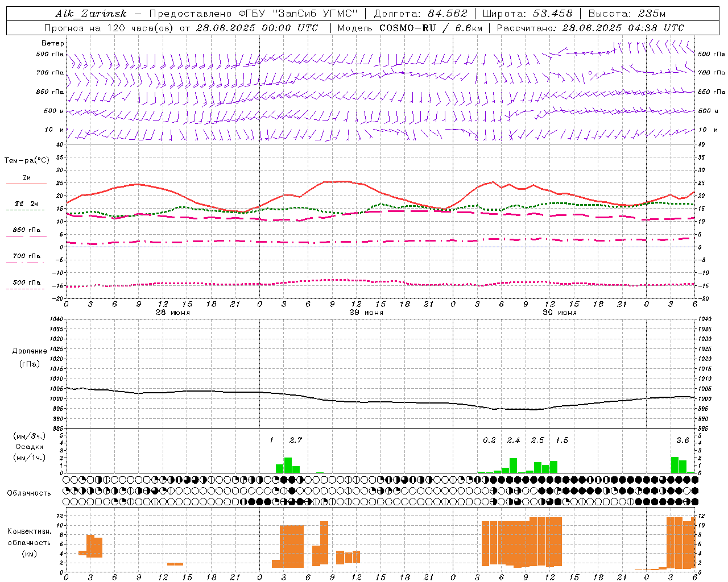Click the left 500 м wind level label
728x582 pixels.
tap(55, 111)
